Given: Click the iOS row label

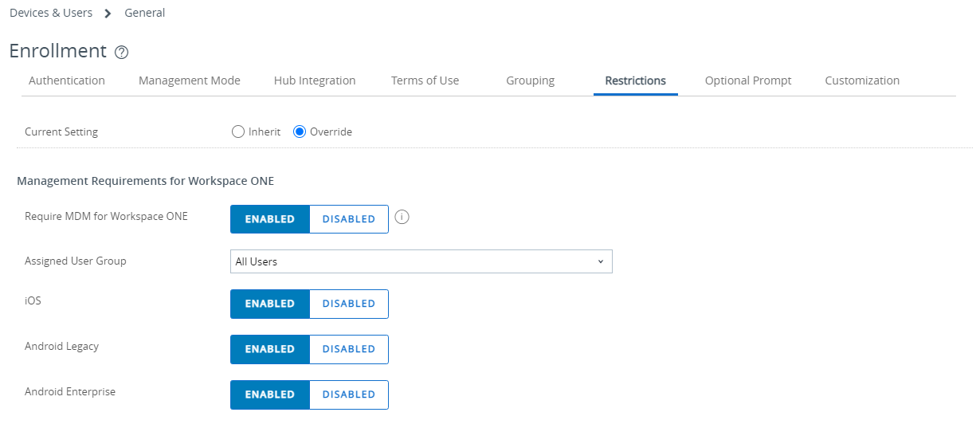Looking at the screenshot, I should [x=33, y=301].
